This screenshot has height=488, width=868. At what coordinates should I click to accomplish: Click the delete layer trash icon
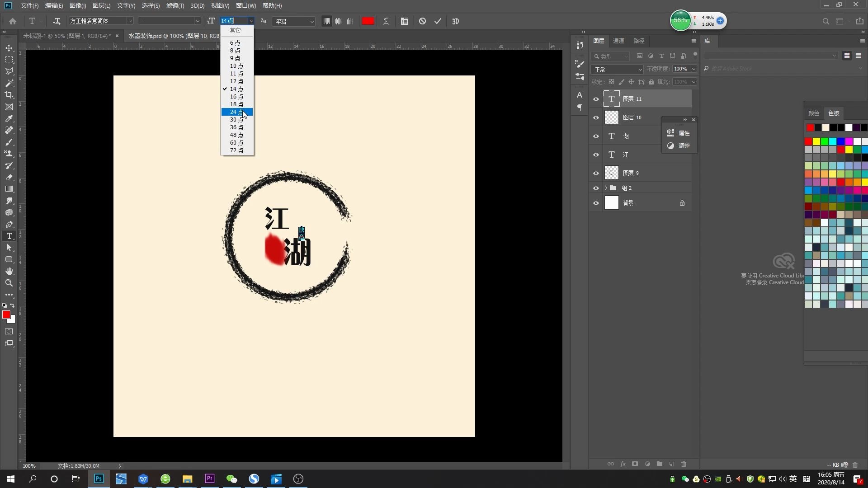pyautogui.click(x=684, y=464)
